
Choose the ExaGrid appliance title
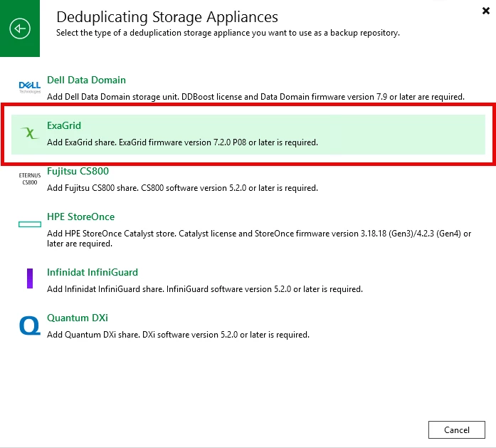pyautogui.click(x=64, y=125)
